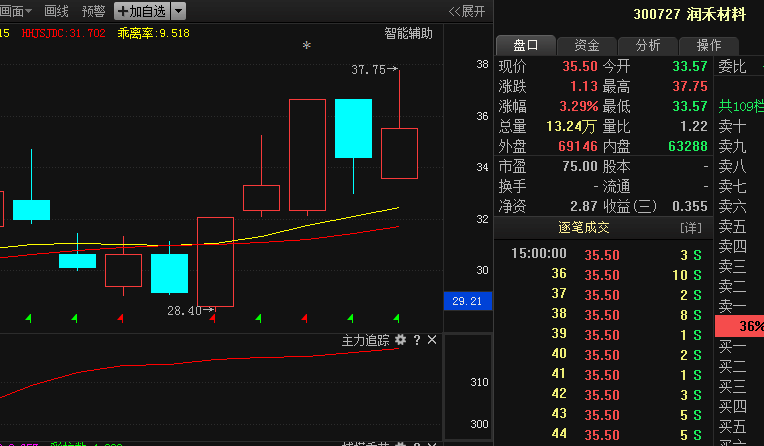Click the 总量 value 13.24万

coord(571,126)
